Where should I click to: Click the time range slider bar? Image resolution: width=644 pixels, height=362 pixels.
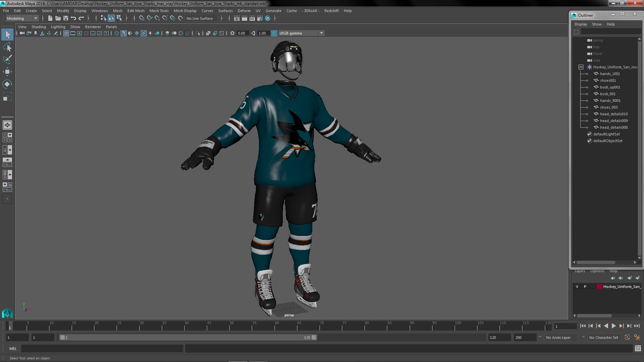coord(188,338)
